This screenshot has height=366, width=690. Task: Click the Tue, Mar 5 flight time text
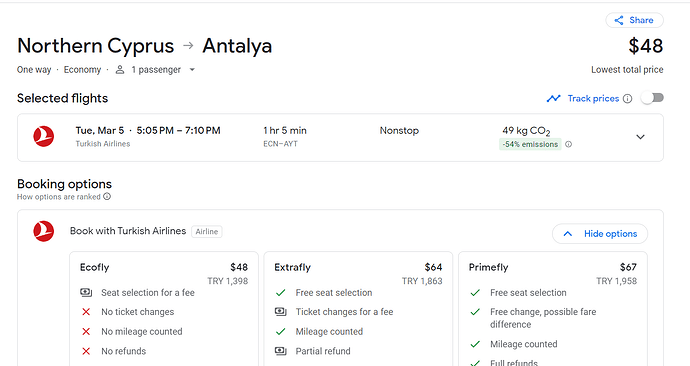[148, 131]
